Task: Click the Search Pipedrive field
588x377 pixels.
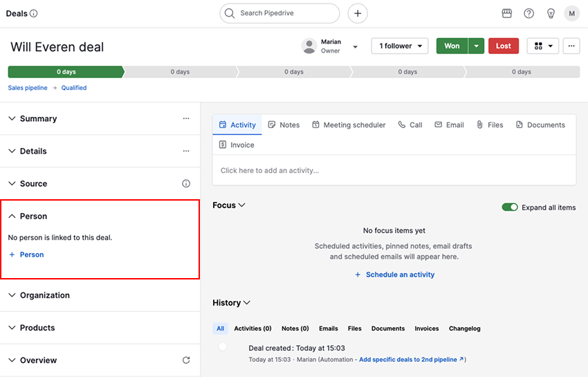Action: (280, 13)
